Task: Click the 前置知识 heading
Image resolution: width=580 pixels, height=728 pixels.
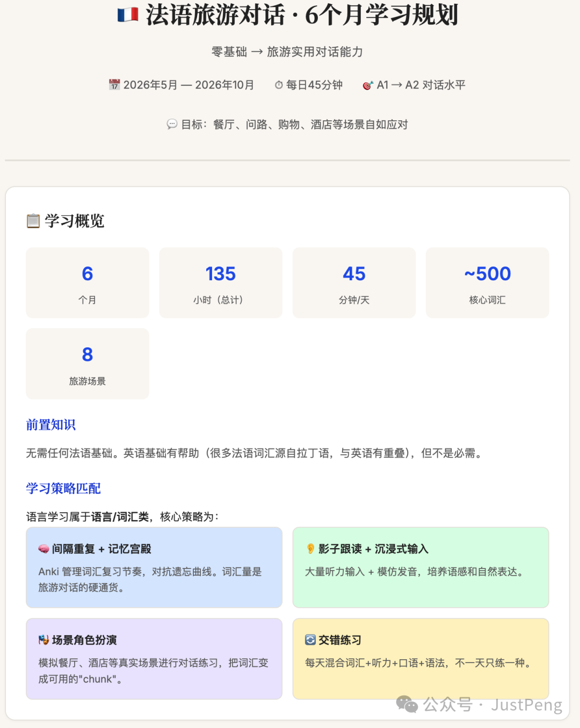Action: (x=51, y=425)
